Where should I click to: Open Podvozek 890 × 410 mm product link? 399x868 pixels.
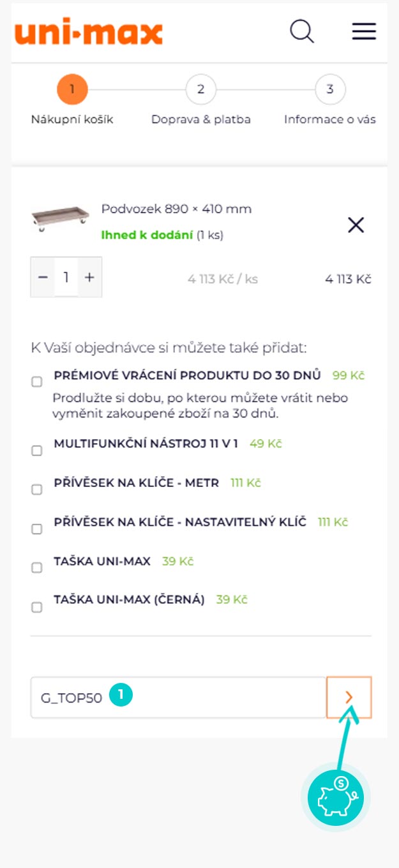[176, 209]
